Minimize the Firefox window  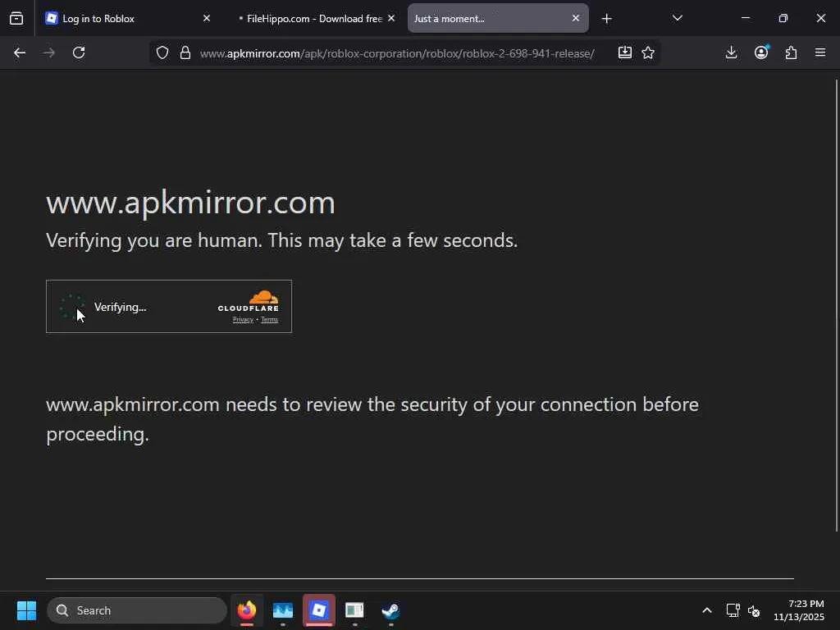point(745,18)
